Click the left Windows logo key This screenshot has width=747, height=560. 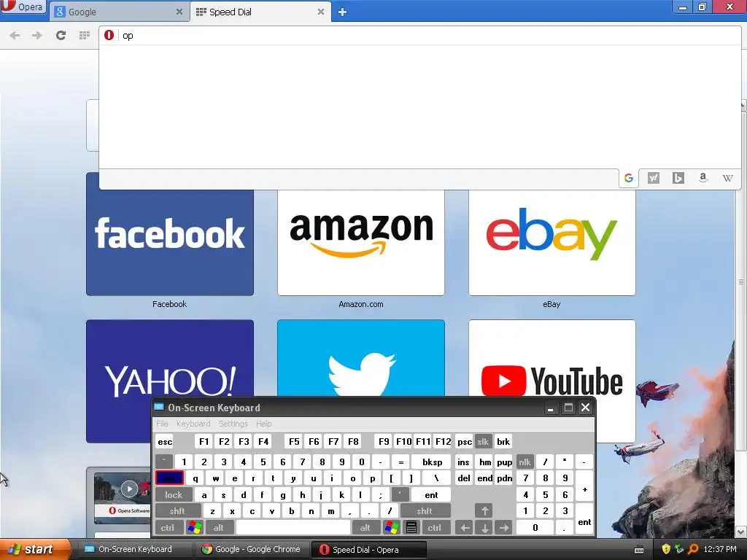(x=194, y=528)
